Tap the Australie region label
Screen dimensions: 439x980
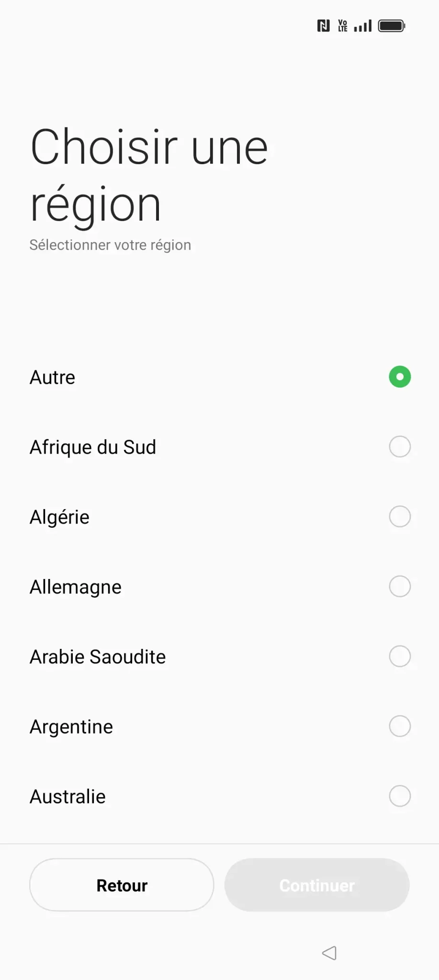[x=68, y=797]
